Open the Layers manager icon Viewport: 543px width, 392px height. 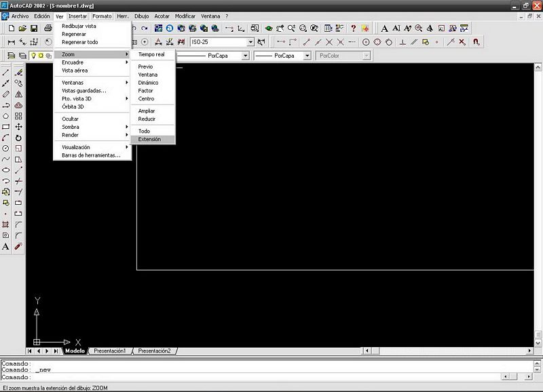tap(12, 56)
